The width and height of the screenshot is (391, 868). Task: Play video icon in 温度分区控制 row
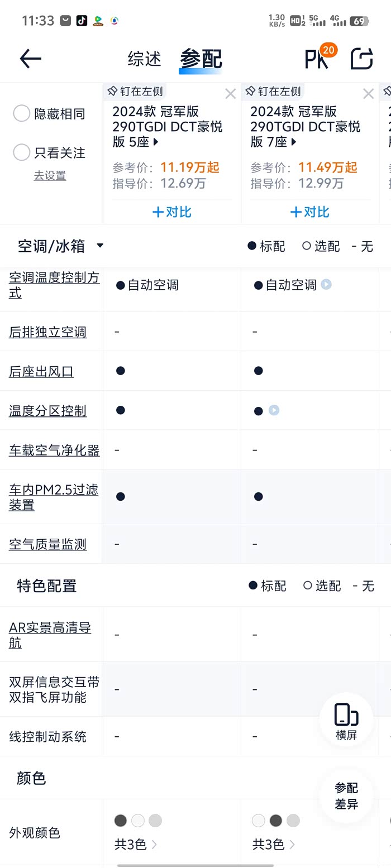(274, 410)
